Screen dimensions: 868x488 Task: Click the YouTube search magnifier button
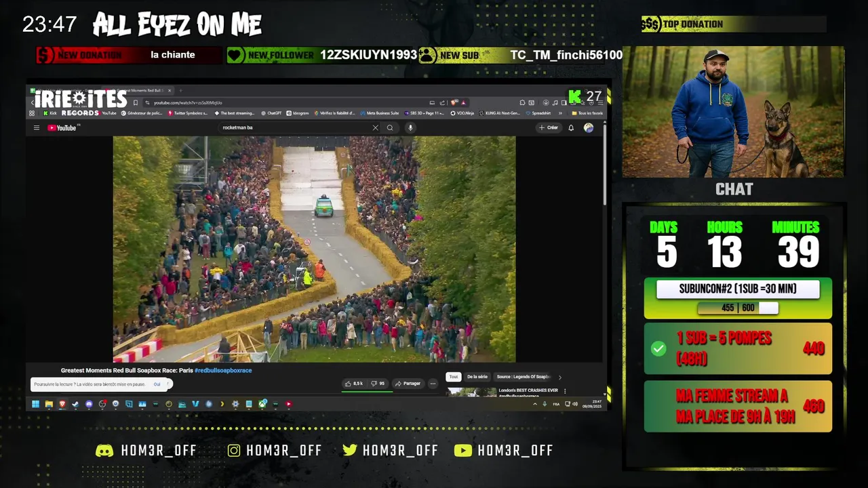tap(390, 127)
